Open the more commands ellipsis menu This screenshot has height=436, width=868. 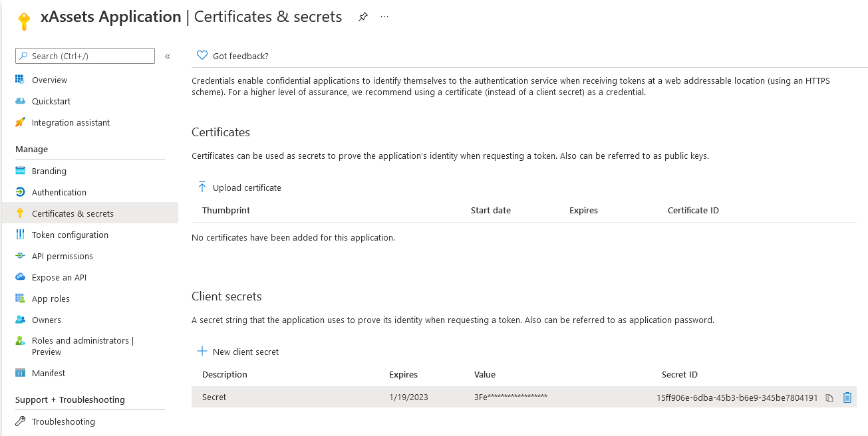(384, 17)
